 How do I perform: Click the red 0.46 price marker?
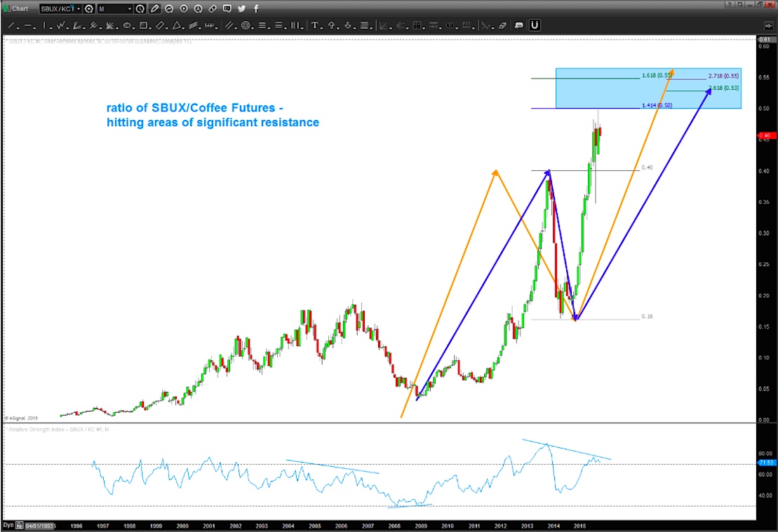point(767,135)
